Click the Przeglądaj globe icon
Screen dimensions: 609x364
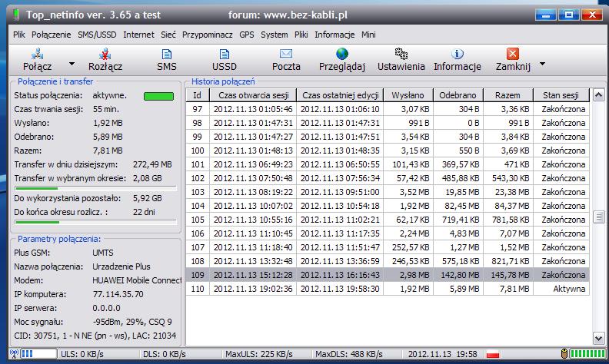pyautogui.click(x=342, y=54)
